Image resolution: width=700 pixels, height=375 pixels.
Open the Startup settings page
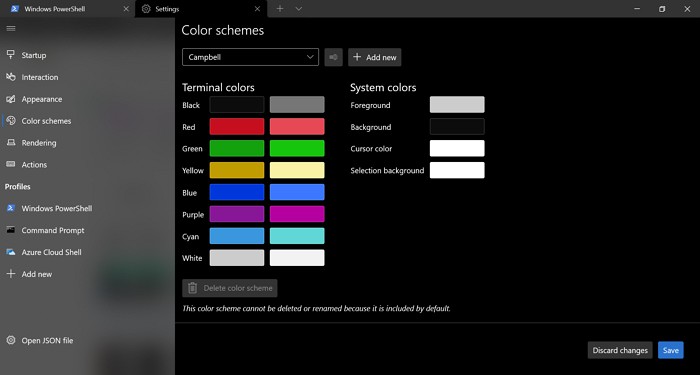pyautogui.click(x=88, y=55)
